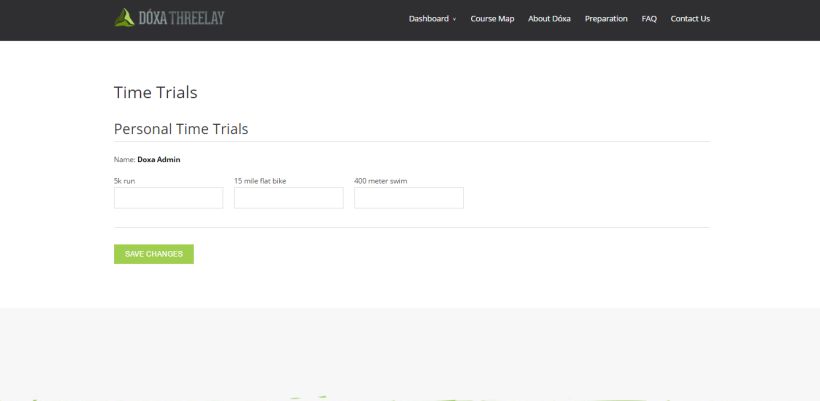Click the green triangle Dóxa logo icon

(124, 17)
